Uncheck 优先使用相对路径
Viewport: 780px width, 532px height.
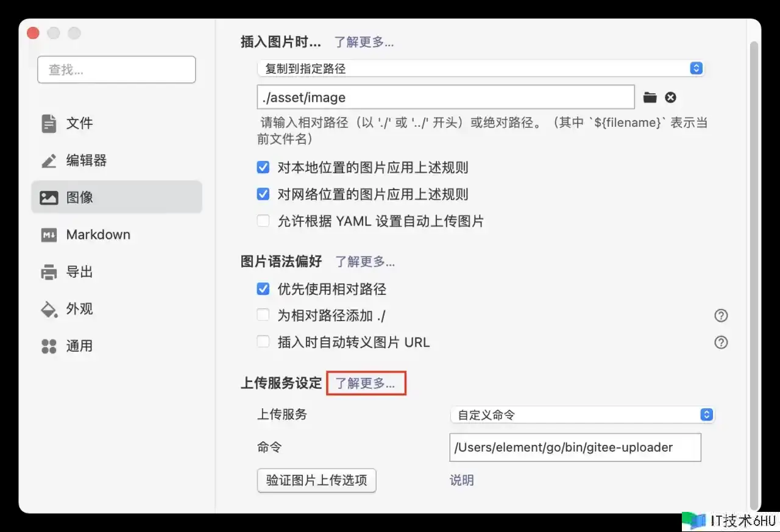[263, 289]
